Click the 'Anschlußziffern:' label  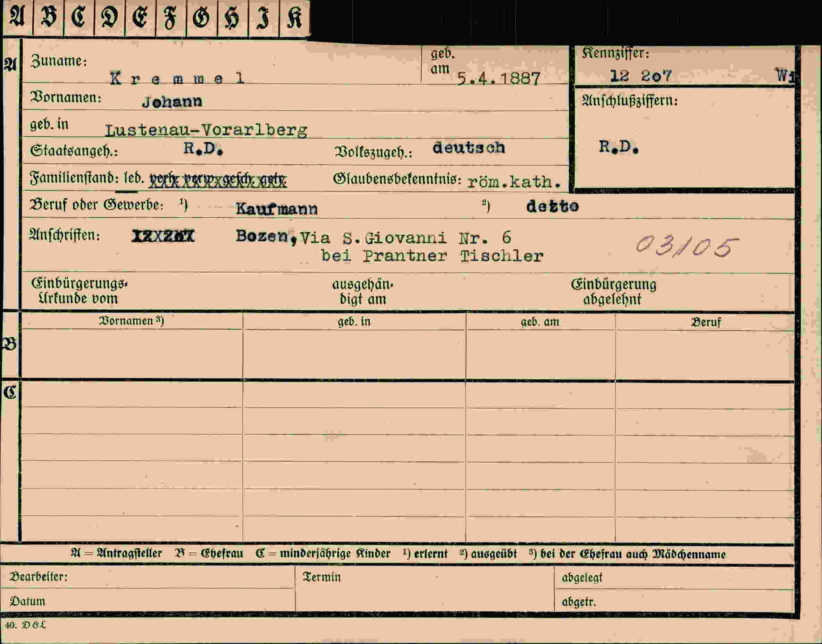click(630, 100)
